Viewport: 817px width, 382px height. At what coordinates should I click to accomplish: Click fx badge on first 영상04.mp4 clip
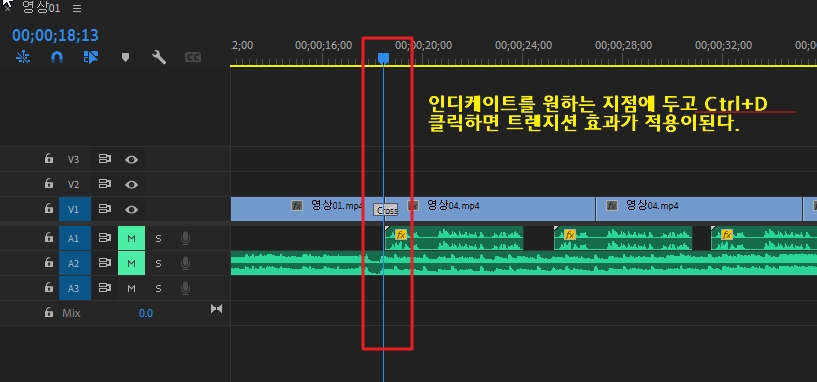413,206
